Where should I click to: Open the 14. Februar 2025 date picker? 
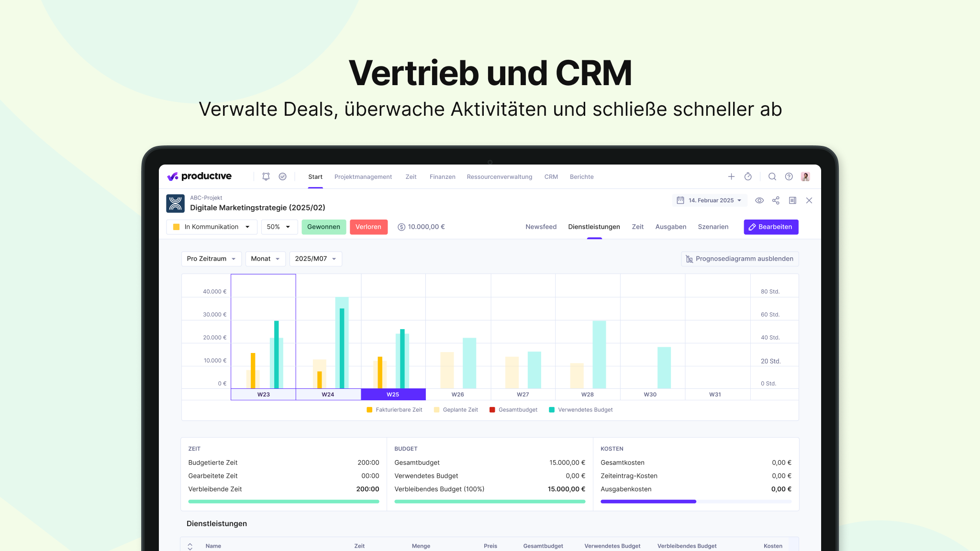(710, 200)
